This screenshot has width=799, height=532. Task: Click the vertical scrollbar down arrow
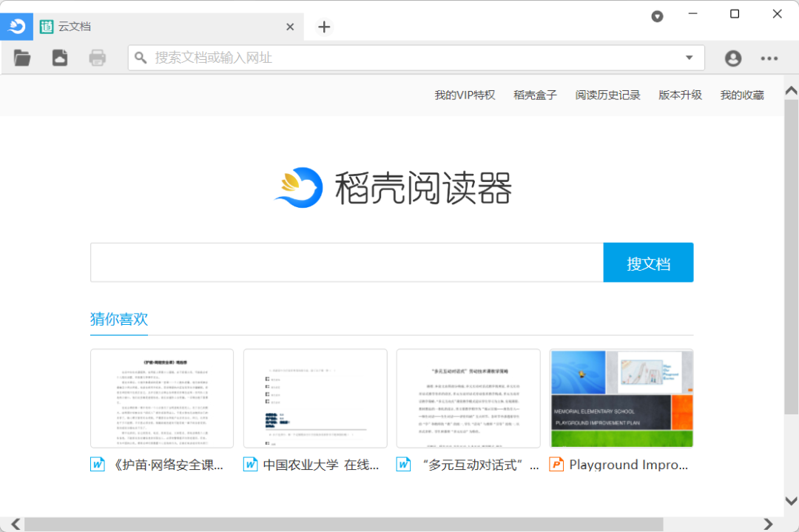click(x=791, y=501)
